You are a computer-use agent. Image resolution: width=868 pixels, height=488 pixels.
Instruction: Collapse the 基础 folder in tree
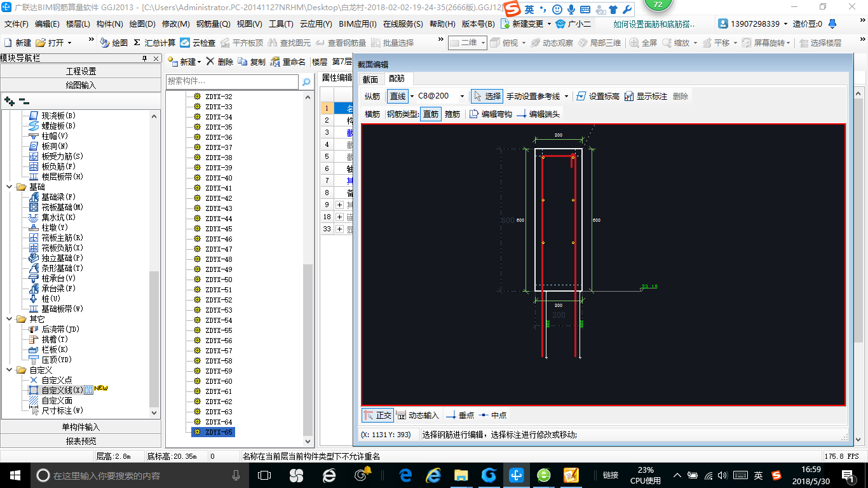(x=9, y=187)
